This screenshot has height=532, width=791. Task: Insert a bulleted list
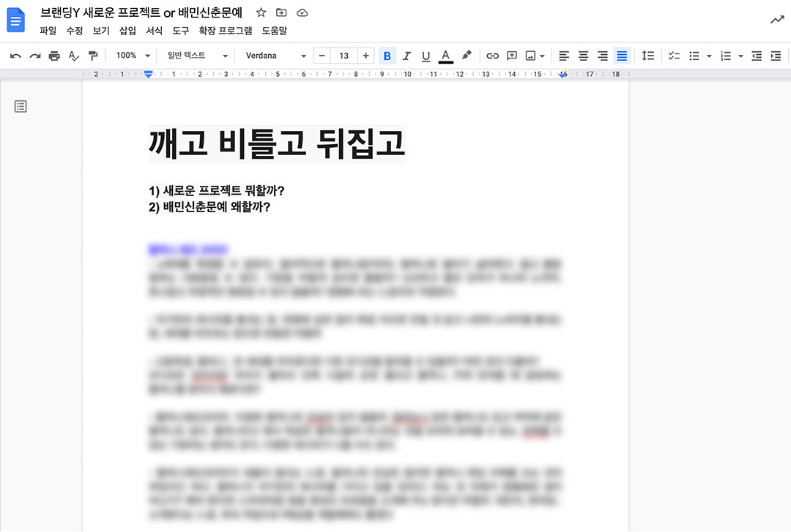[694, 56]
